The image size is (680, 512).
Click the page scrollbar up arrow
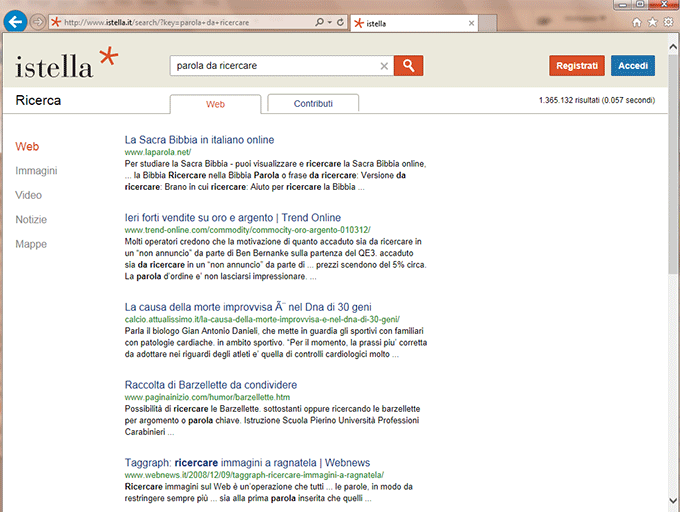[x=673, y=46]
